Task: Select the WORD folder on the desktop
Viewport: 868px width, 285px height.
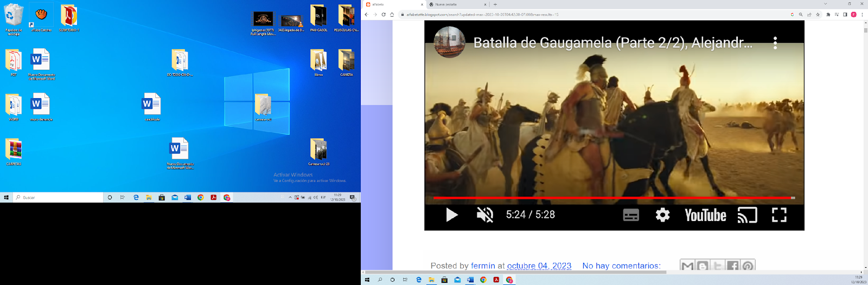Action: pos(14,107)
